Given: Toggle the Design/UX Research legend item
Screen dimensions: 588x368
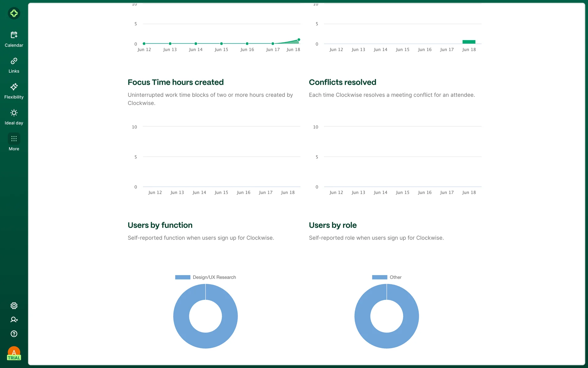Looking at the screenshot, I should point(214,277).
